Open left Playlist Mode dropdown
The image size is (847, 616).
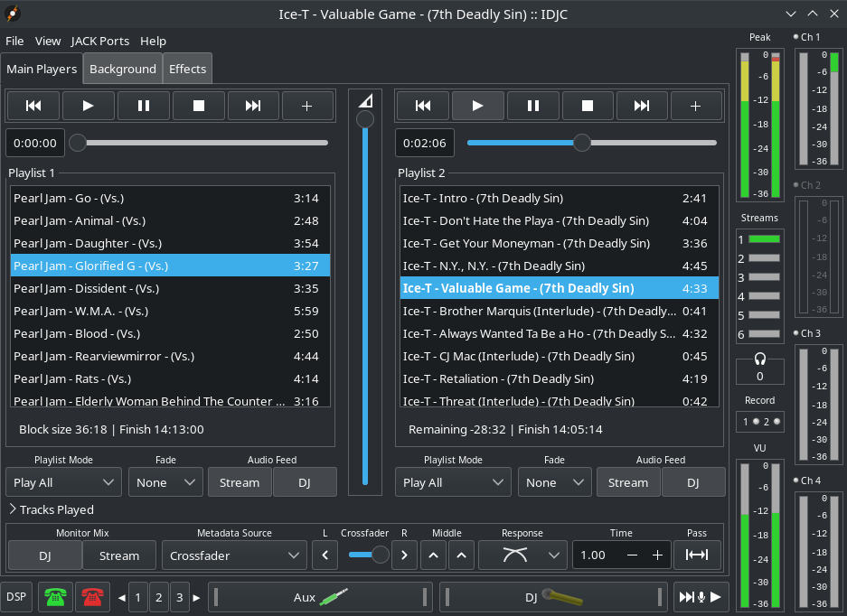tap(64, 482)
